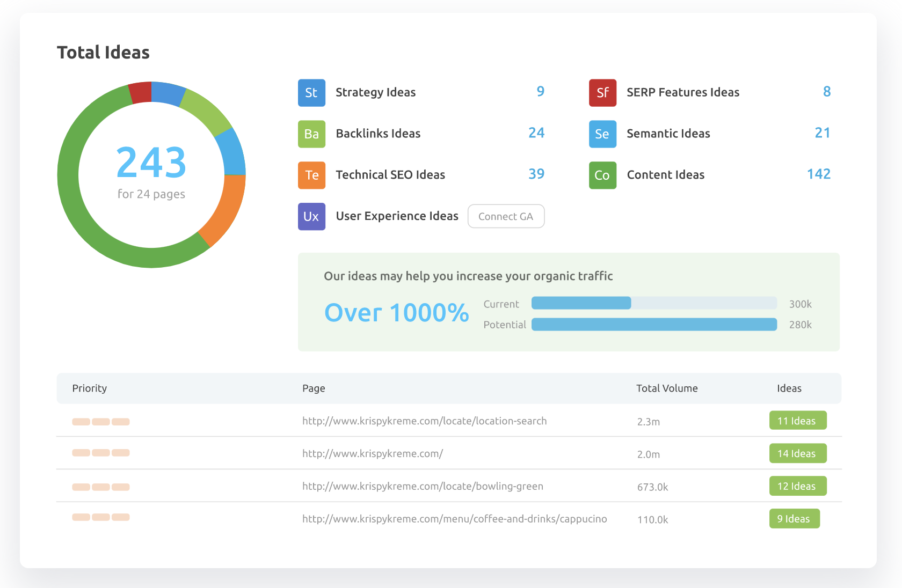Image resolution: width=902 pixels, height=588 pixels.
Task: Click the 12 Ideas badge for bowling-green
Action: [798, 486]
